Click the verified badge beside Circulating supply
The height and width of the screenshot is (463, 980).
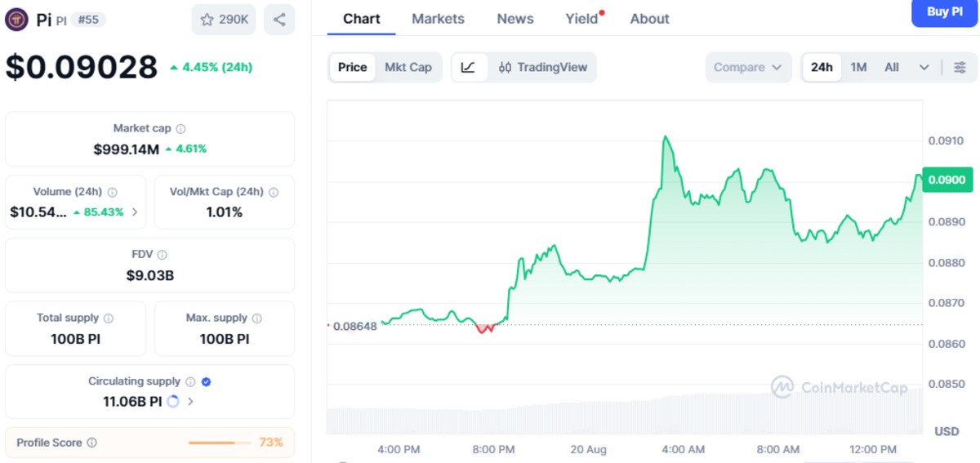point(206,381)
